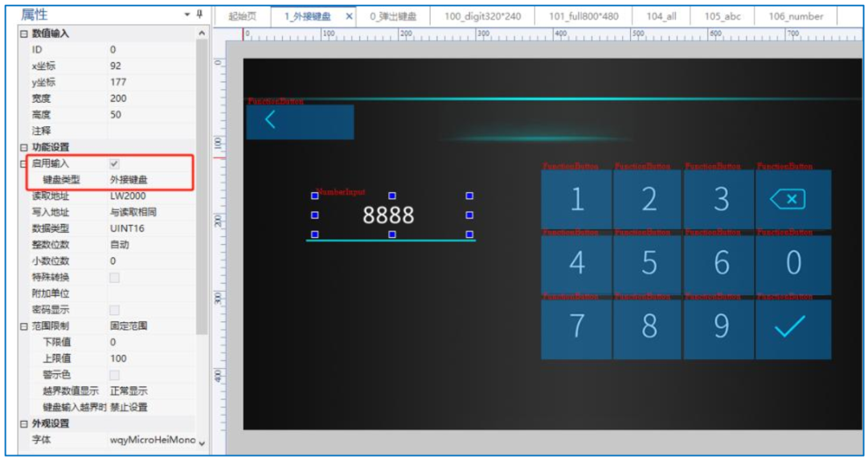Switch to the 101_full800*480 tab
This screenshot has width=868, height=462.
click(583, 16)
